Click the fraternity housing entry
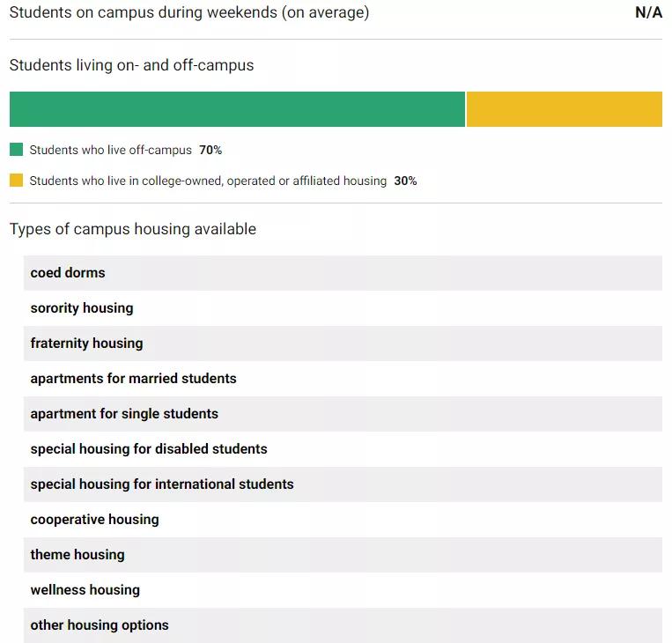The height and width of the screenshot is (643, 672). (86, 344)
